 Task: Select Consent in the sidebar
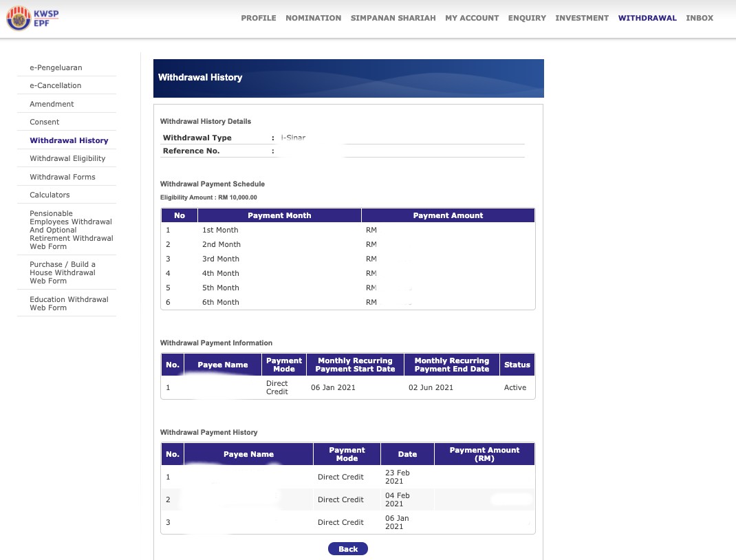pos(45,122)
